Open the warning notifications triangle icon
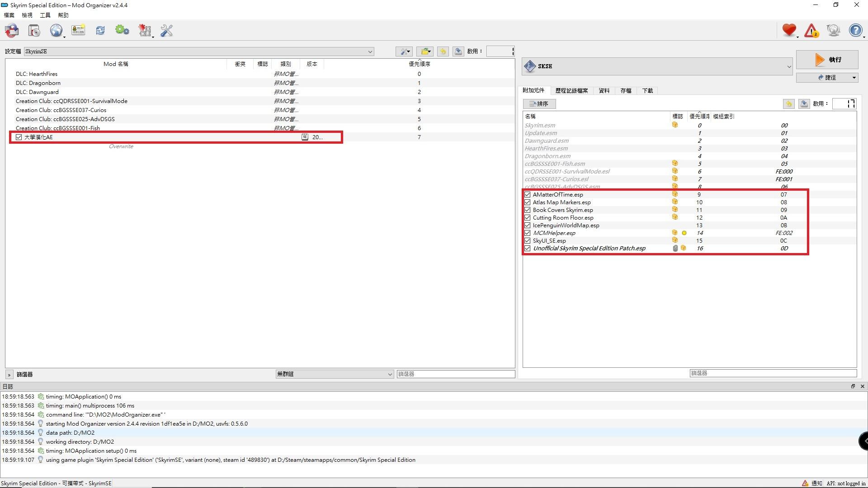The width and height of the screenshot is (868, 488). [x=811, y=30]
